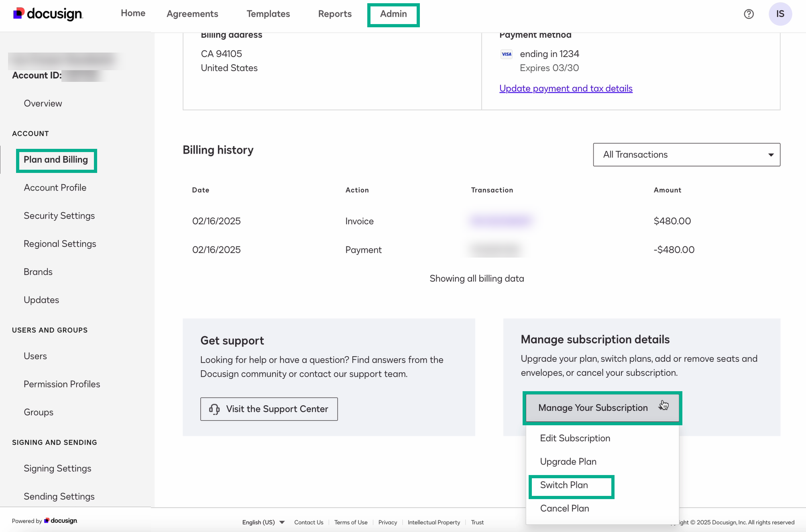The image size is (806, 532).
Task: Click the headset icon on the support button
Action: point(214,409)
